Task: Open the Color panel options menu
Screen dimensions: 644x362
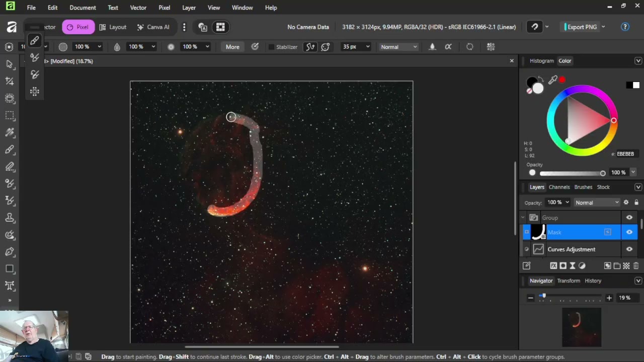Action: tap(638, 61)
